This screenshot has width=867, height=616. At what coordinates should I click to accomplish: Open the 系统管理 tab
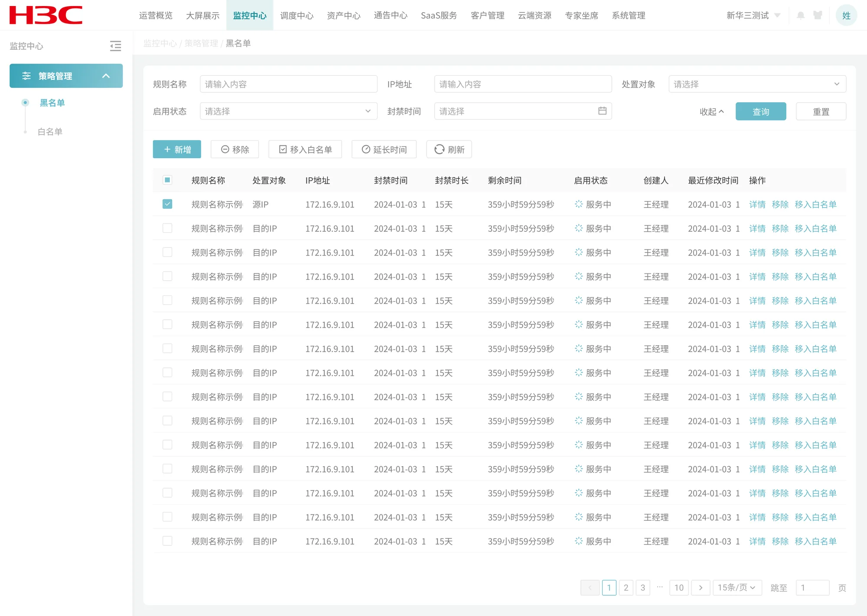628,16
